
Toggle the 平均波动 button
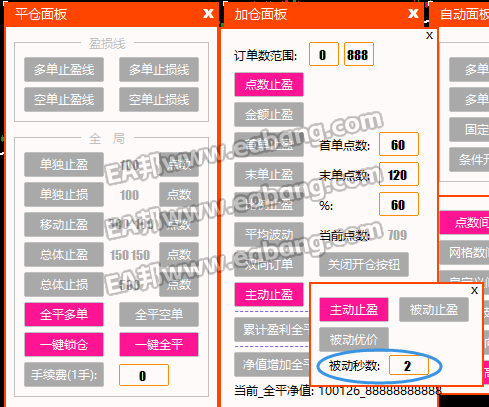click(x=269, y=234)
